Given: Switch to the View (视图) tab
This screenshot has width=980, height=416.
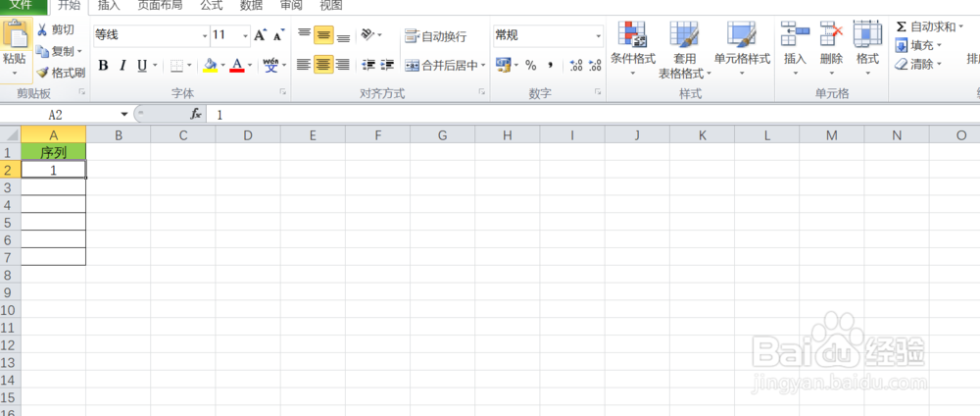Looking at the screenshot, I should coord(331,6).
